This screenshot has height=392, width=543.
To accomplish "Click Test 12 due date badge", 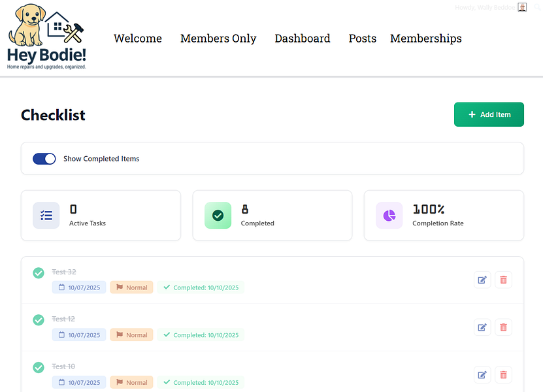I will tap(79, 335).
